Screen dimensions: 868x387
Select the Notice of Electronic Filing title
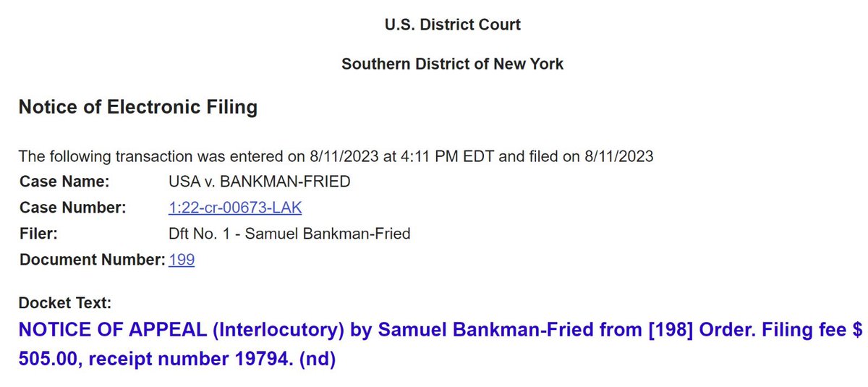point(137,108)
